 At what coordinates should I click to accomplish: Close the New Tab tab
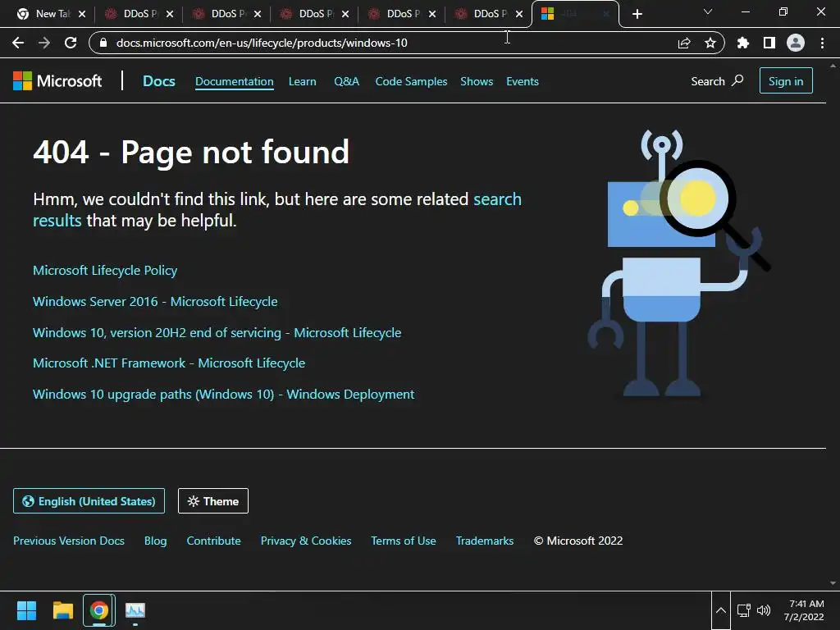(82, 14)
